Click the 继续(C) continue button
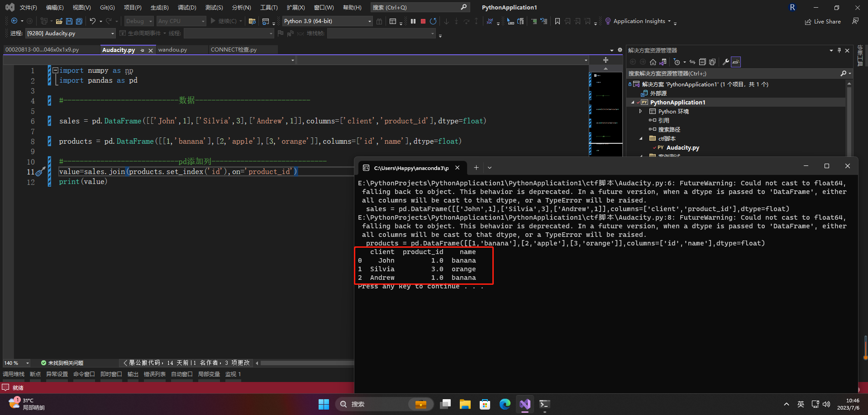 [224, 21]
